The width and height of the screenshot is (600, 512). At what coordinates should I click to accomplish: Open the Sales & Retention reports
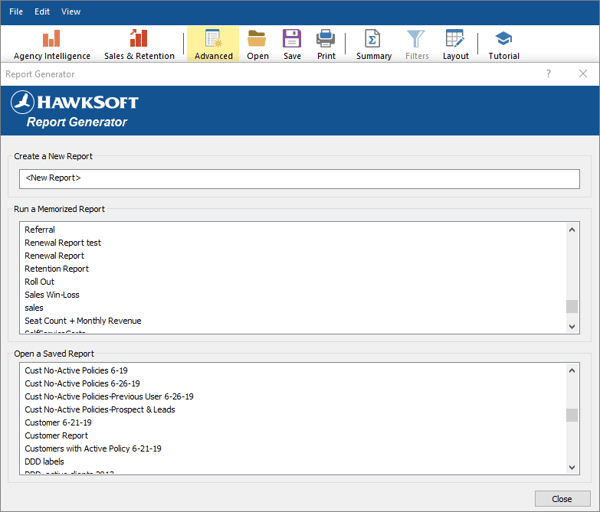tap(139, 44)
